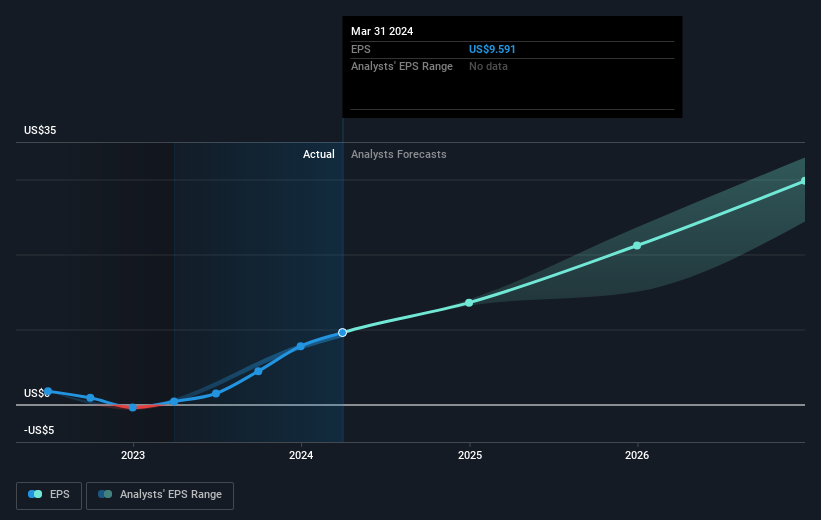Click the Analysts Forecasts label
This screenshot has height=520, width=821.
pos(398,154)
